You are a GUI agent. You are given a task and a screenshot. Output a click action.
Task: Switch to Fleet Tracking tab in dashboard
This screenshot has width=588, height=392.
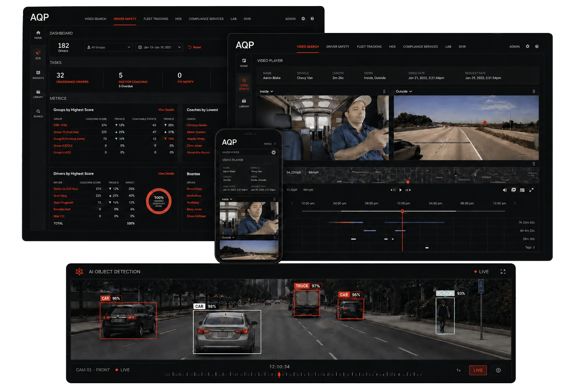[x=156, y=19]
